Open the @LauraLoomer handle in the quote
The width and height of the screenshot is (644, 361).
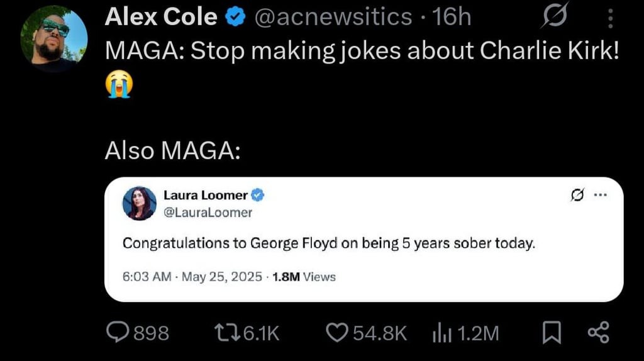coord(208,213)
